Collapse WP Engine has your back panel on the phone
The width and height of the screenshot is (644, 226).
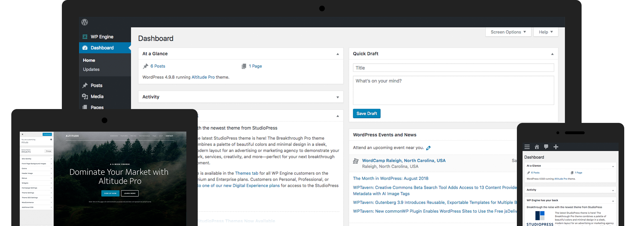tap(613, 201)
